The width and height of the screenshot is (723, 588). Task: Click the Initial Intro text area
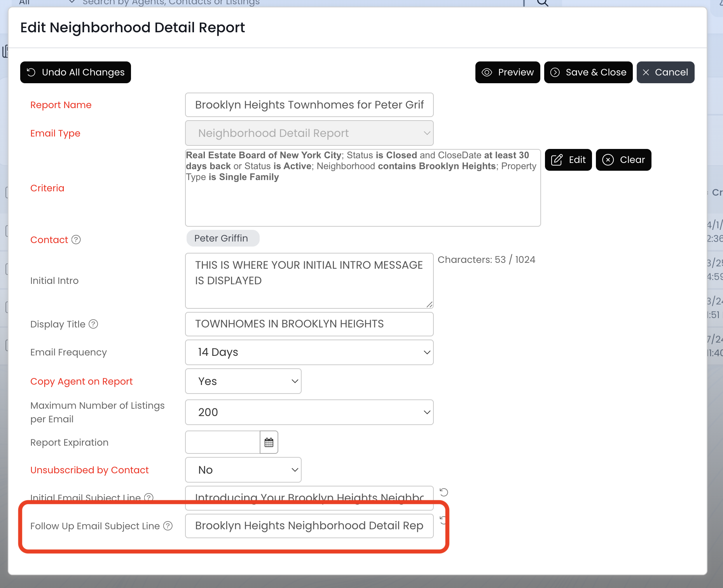coord(309,281)
